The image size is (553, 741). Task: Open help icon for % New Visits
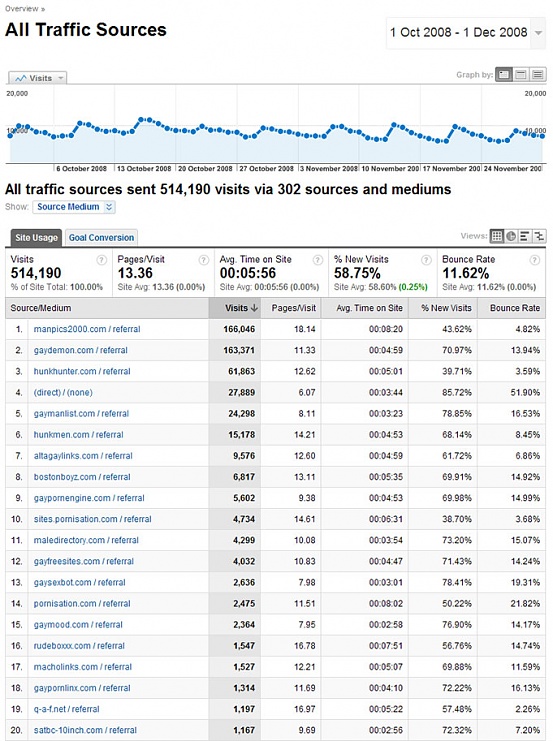point(426,259)
